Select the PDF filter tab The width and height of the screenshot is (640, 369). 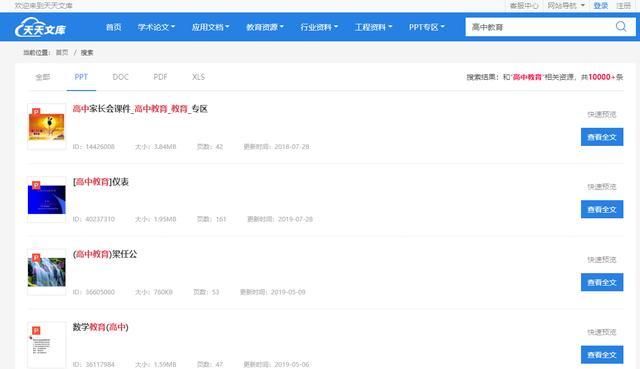[160, 77]
